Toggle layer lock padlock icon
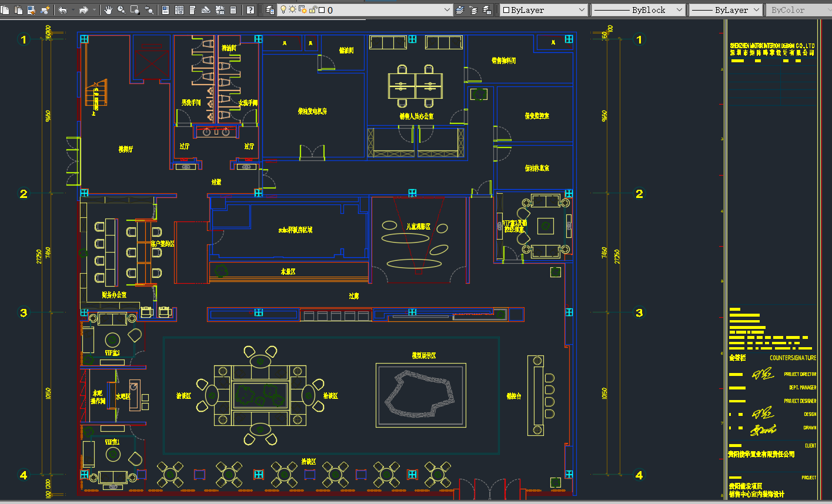The width and height of the screenshot is (832, 504). 313,10
